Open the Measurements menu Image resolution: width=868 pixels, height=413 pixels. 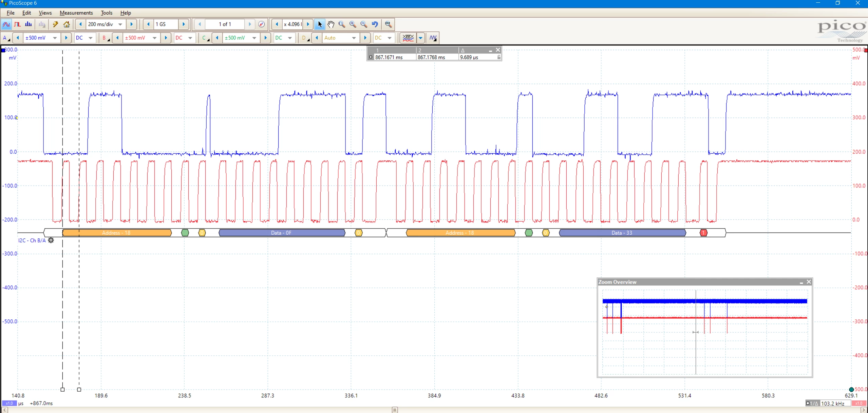tap(76, 13)
